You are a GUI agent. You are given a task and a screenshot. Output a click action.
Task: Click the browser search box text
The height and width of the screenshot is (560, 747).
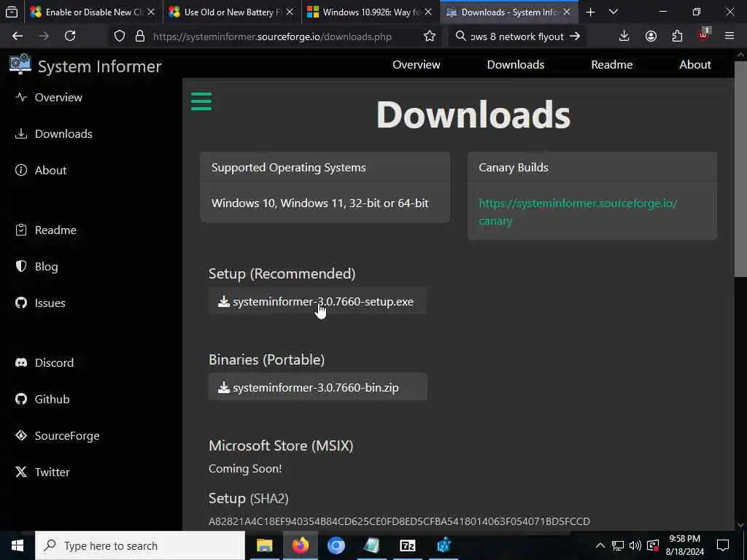(x=516, y=36)
